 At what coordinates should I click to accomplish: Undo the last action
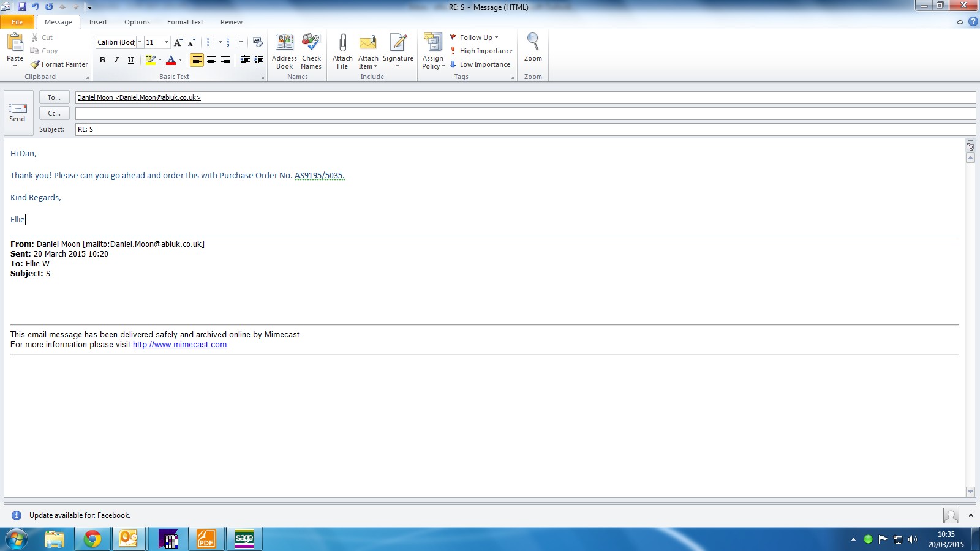pyautogui.click(x=36, y=7)
